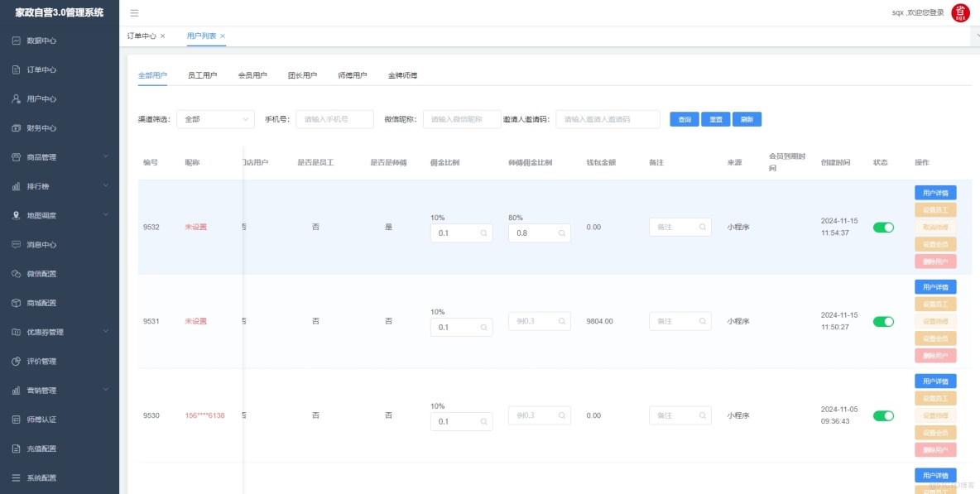The height and width of the screenshot is (494, 980).
Task: Click the 查询 search button
Action: pos(684,119)
